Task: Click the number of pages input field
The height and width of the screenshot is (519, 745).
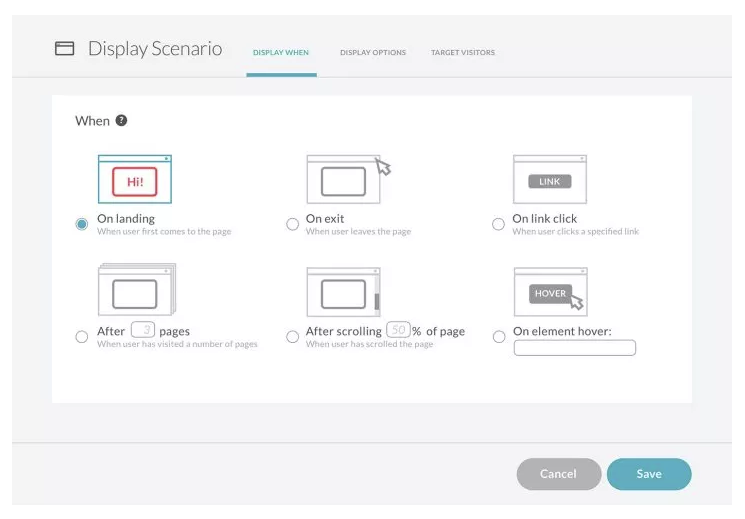Action: tap(143, 329)
